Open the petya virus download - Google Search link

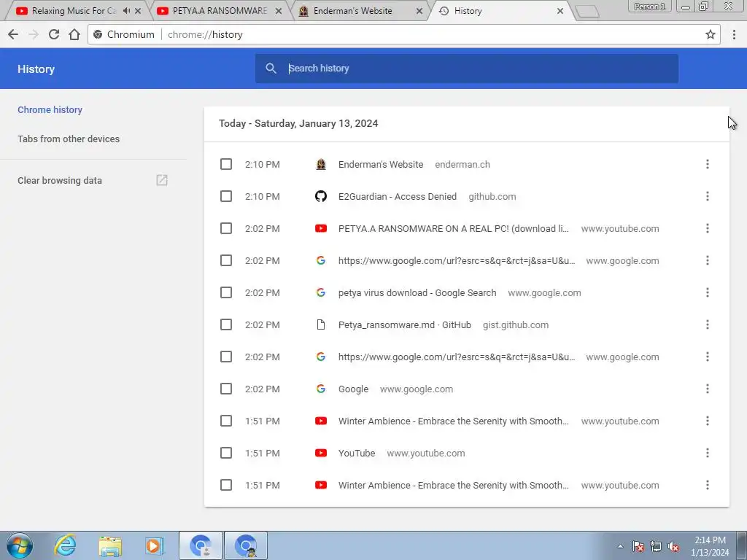point(417,292)
